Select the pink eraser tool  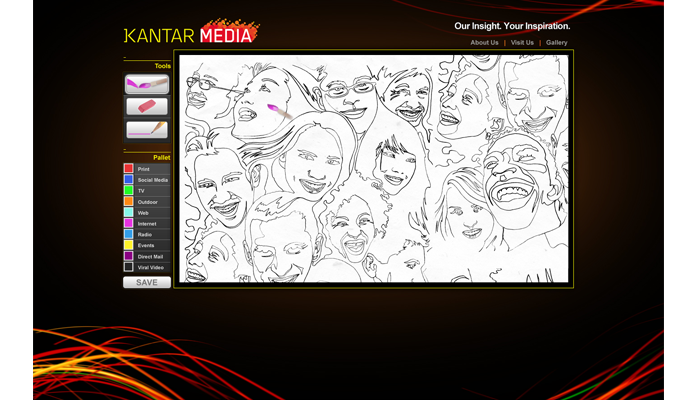tap(146, 106)
